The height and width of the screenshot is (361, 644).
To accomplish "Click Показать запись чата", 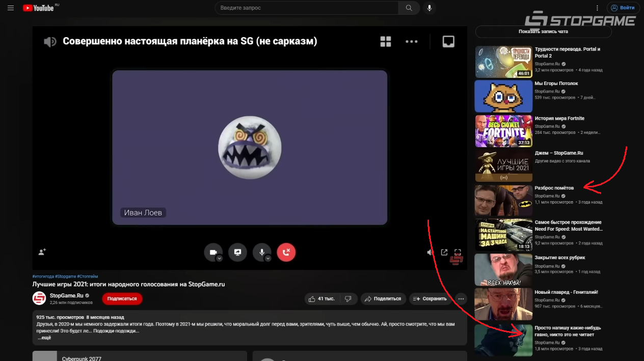I will pyautogui.click(x=543, y=32).
